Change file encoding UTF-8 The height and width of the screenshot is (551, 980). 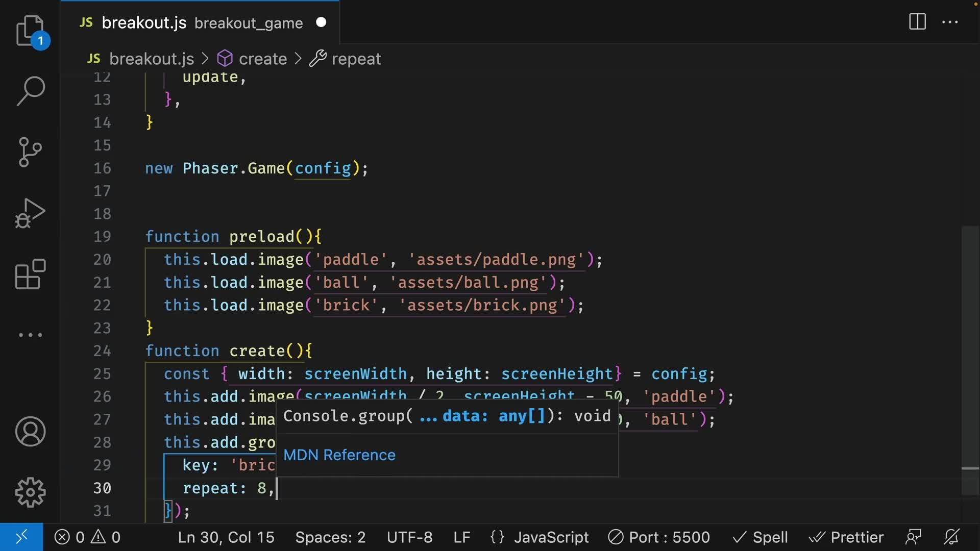point(409,537)
